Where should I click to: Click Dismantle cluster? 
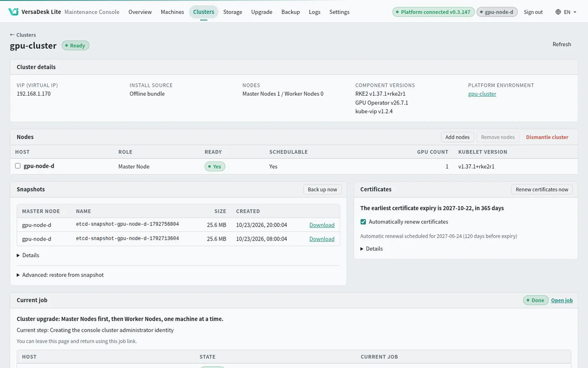tap(547, 137)
